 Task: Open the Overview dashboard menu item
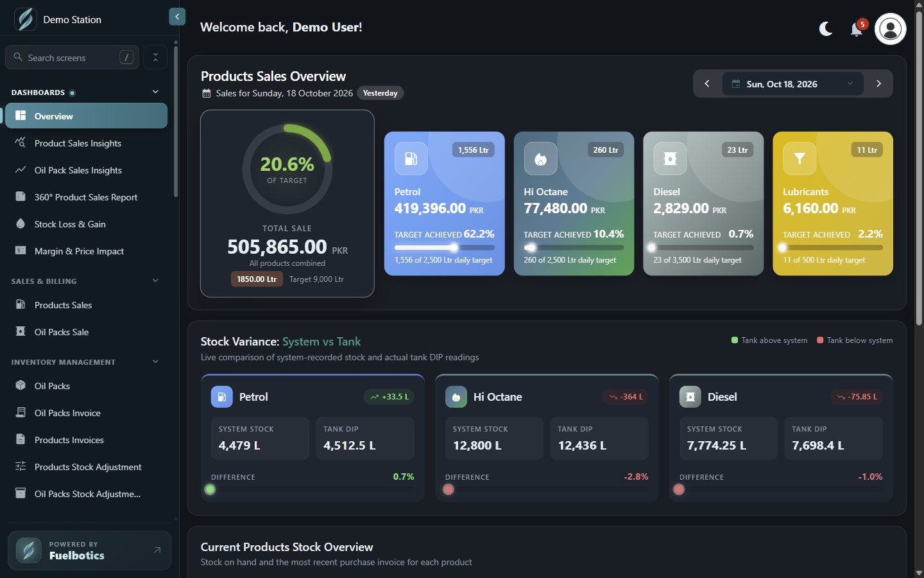tap(86, 116)
